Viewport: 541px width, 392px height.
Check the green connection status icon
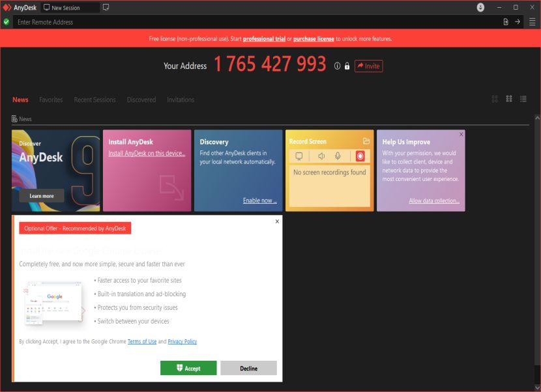click(7, 22)
